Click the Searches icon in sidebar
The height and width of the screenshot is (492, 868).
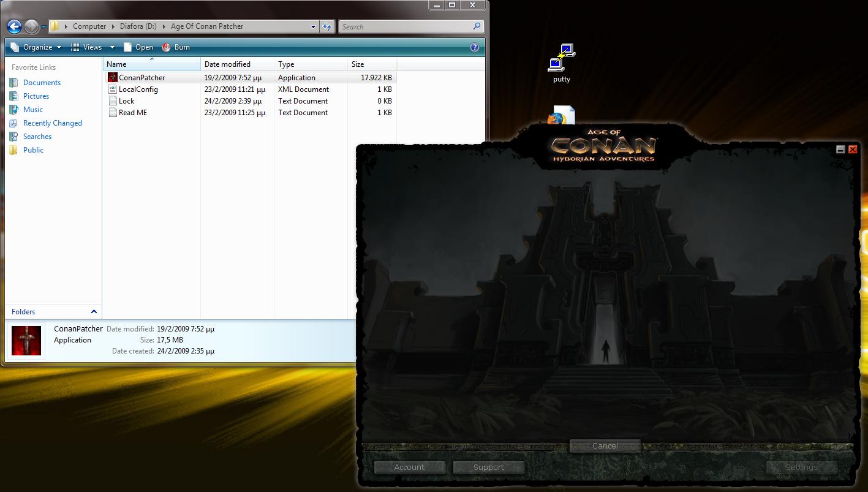pyautogui.click(x=14, y=137)
